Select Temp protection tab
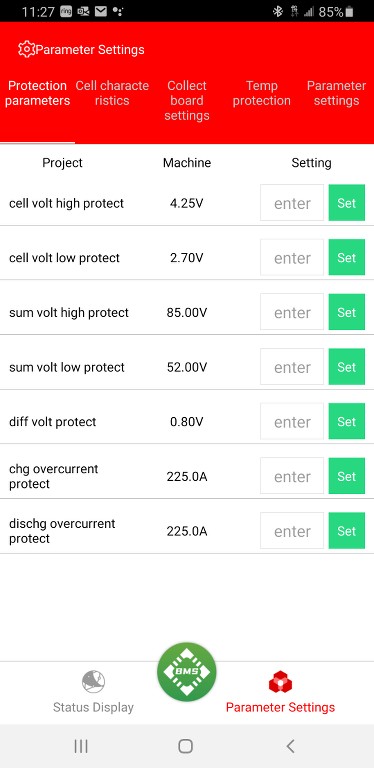The image size is (374, 768). [x=261, y=93]
